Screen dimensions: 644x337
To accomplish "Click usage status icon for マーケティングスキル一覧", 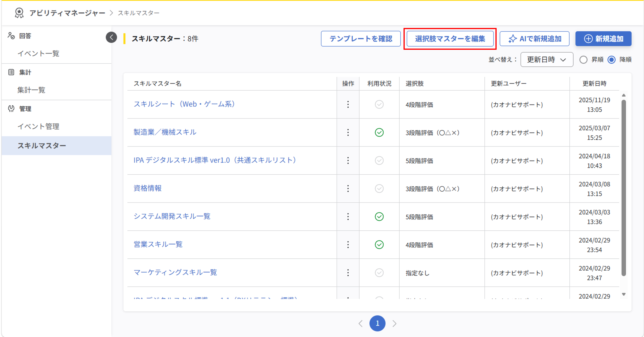I will (x=379, y=272).
